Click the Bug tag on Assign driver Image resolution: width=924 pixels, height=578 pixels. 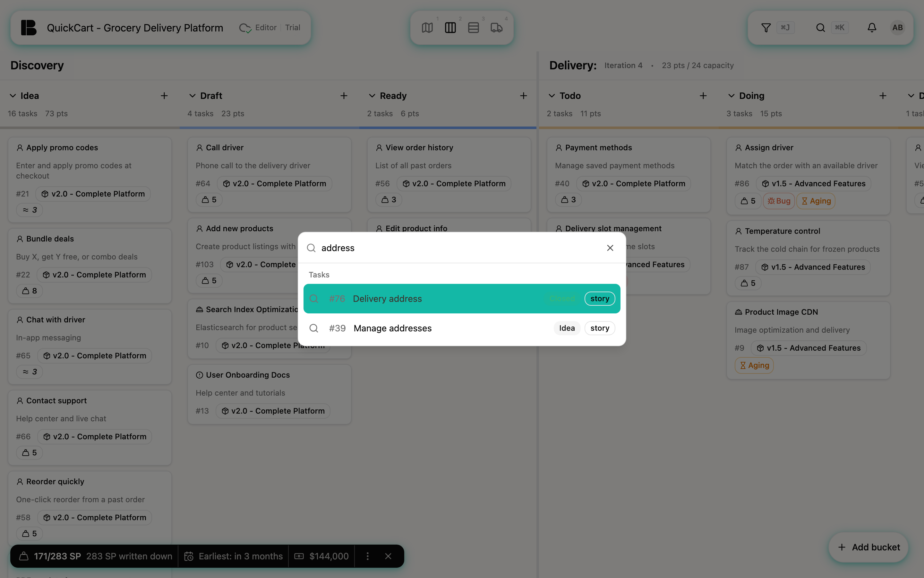tap(779, 201)
